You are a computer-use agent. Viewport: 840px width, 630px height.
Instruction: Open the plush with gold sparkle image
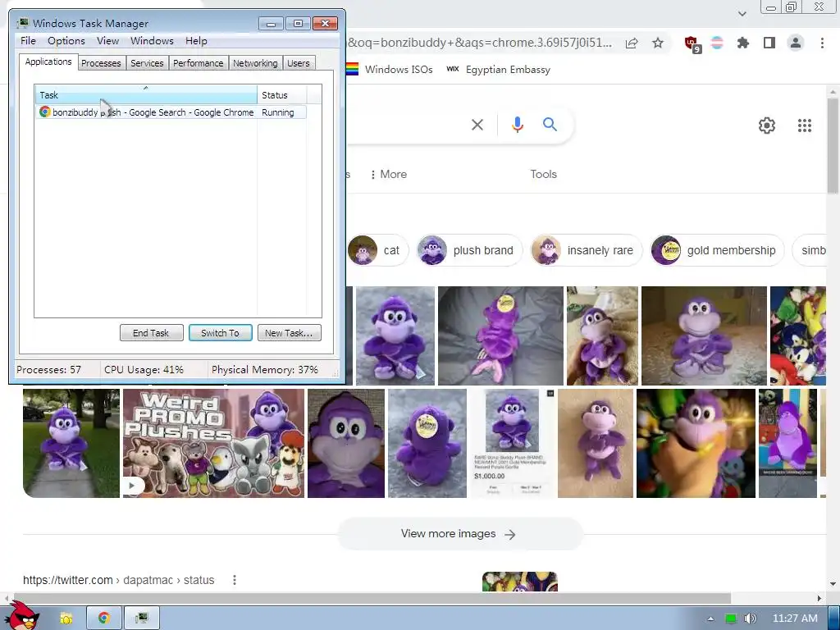(x=696, y=443)
